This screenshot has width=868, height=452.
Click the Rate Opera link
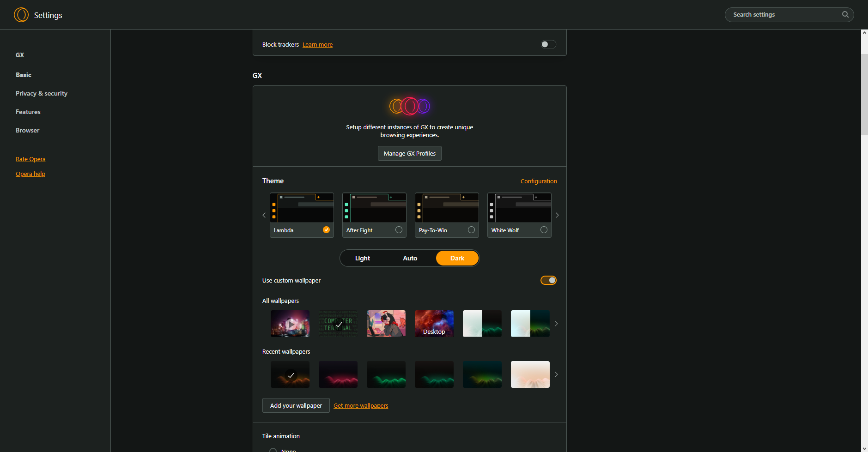30,159
